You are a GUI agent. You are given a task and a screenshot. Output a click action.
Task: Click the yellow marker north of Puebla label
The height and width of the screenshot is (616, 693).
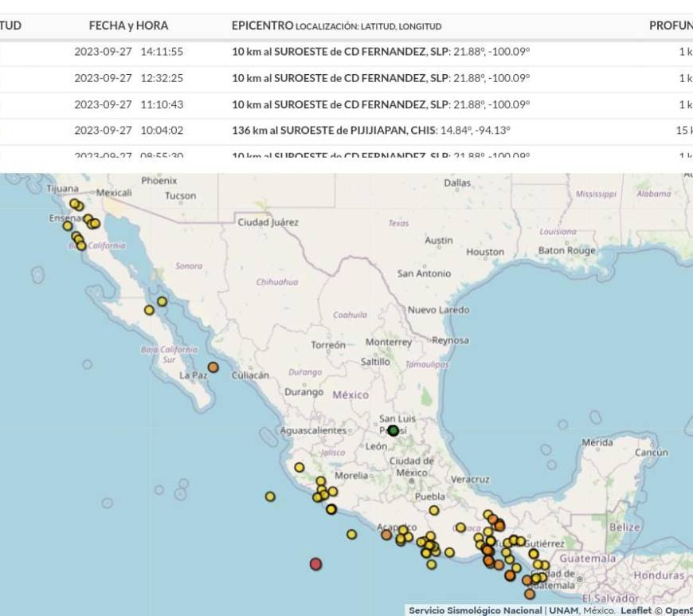(434, 510)
